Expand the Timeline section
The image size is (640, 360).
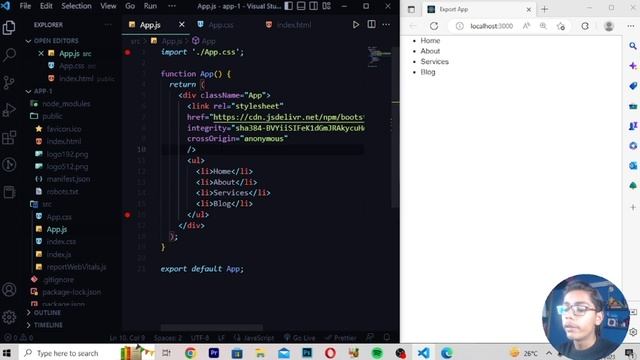coord(48,325)
